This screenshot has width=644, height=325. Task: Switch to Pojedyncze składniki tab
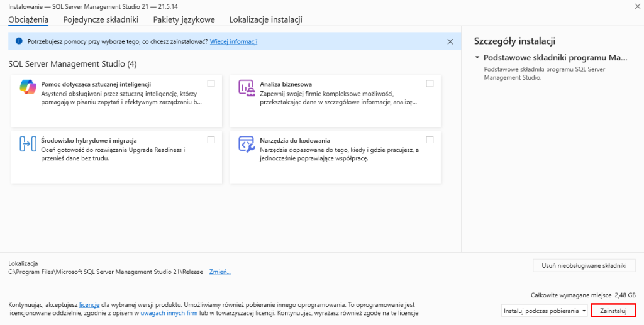[x=101, y=19]
